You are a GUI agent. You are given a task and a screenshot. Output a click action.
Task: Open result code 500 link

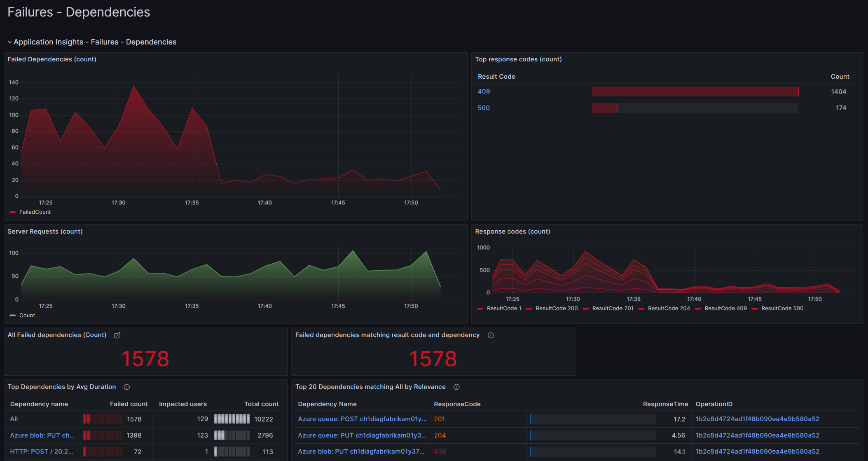484,108
